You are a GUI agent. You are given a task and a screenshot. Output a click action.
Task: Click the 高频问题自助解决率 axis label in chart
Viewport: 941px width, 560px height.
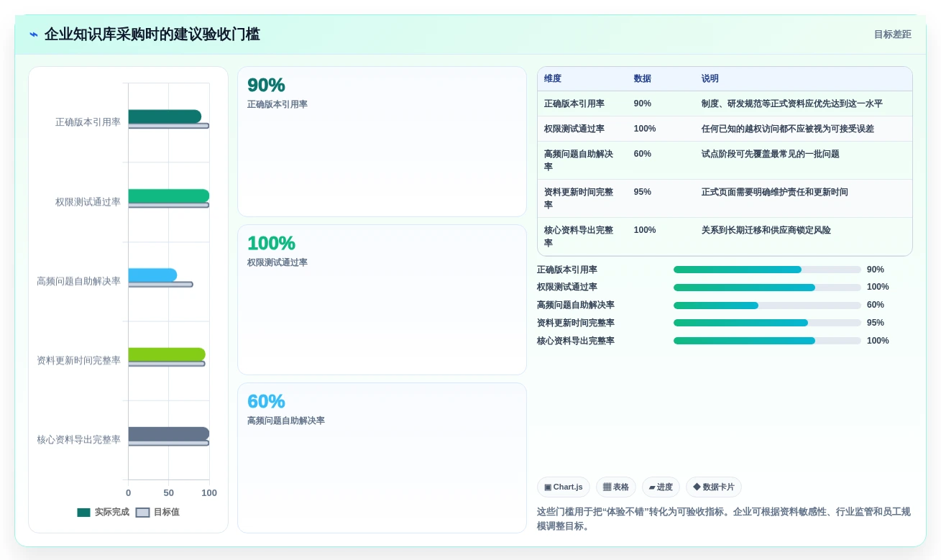(79, 281)
